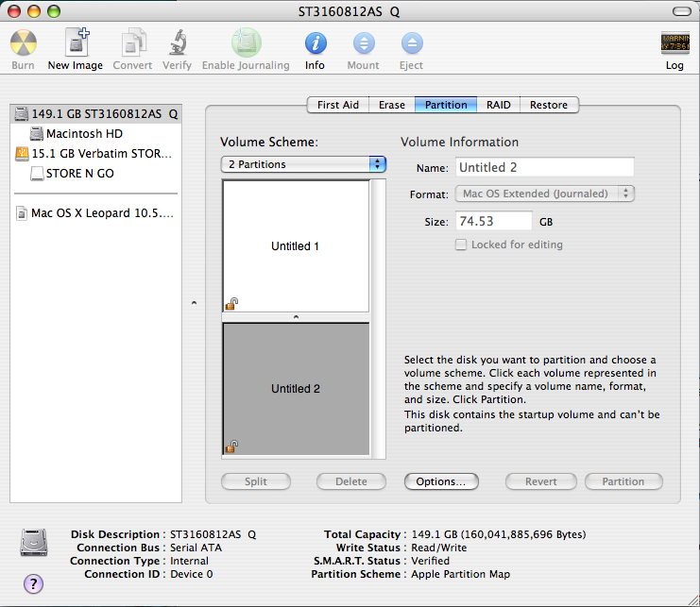The image size is (700, 607).
Task: Click the divider handle between partitions
Action: click(296, 317)
